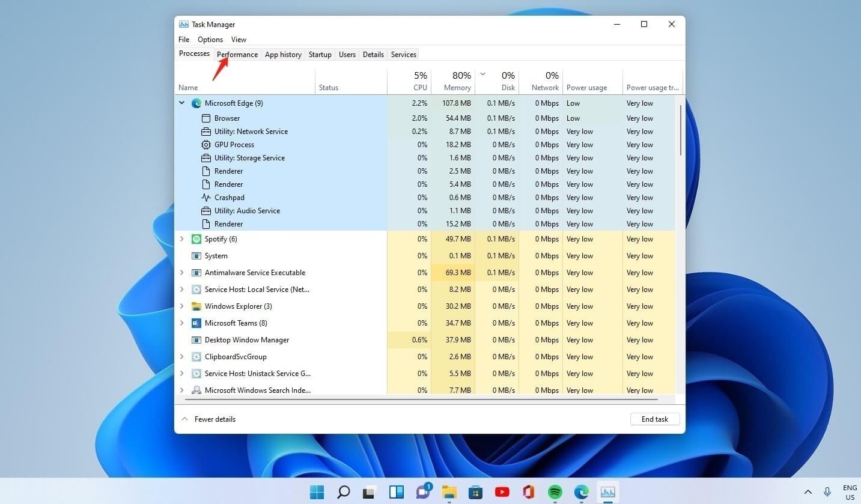The width and height of the screenshot is (861, 504).
Task: Click the System process icon
Action: (196, 256)
